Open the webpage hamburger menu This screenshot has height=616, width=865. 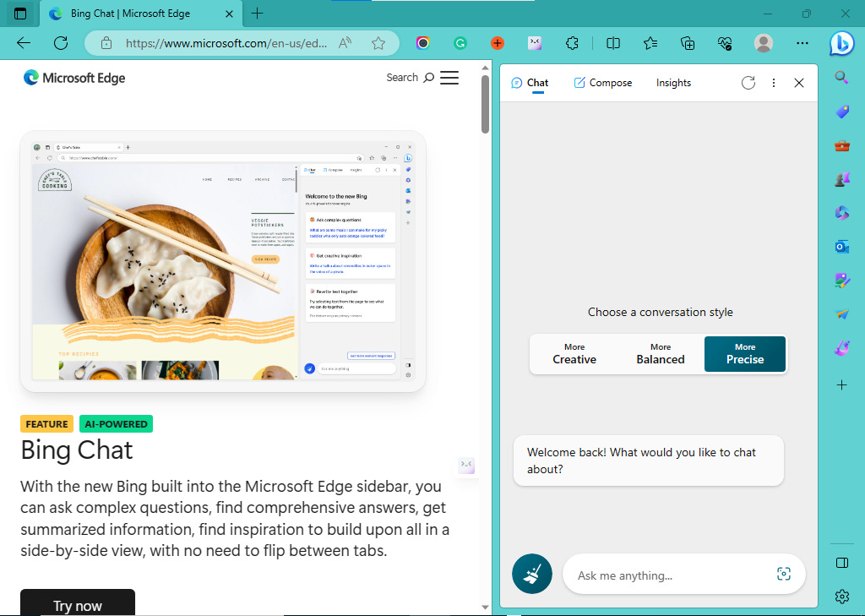tap(449, 78)
